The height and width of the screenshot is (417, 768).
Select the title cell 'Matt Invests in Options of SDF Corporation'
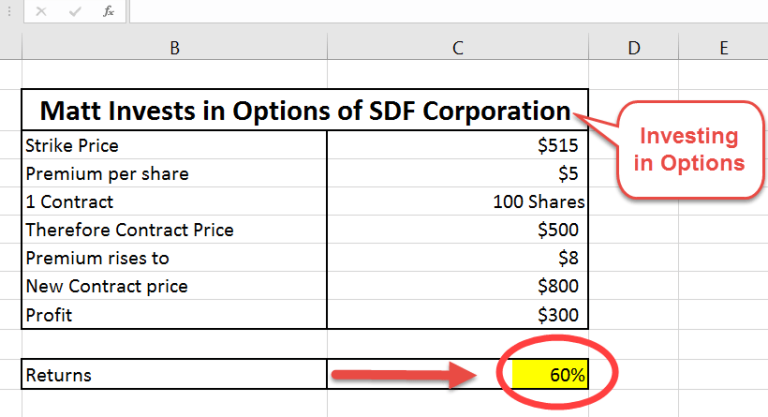point(305,110)
